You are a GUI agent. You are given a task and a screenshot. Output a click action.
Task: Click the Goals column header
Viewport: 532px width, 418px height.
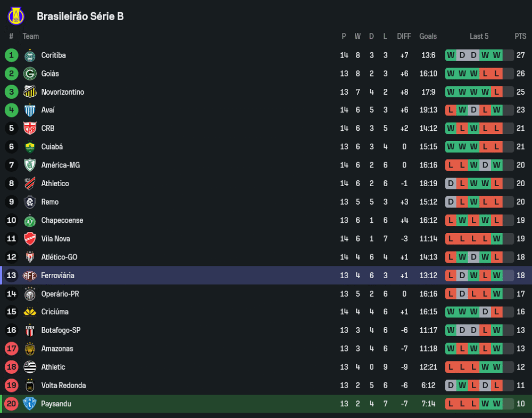pos(428,36)
